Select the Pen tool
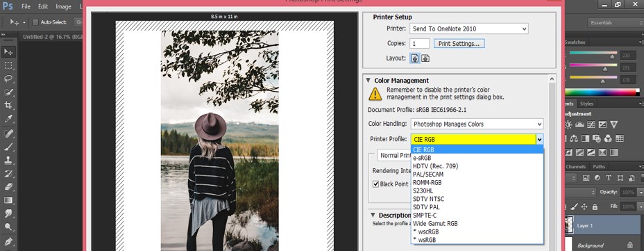 pos(8,241)
